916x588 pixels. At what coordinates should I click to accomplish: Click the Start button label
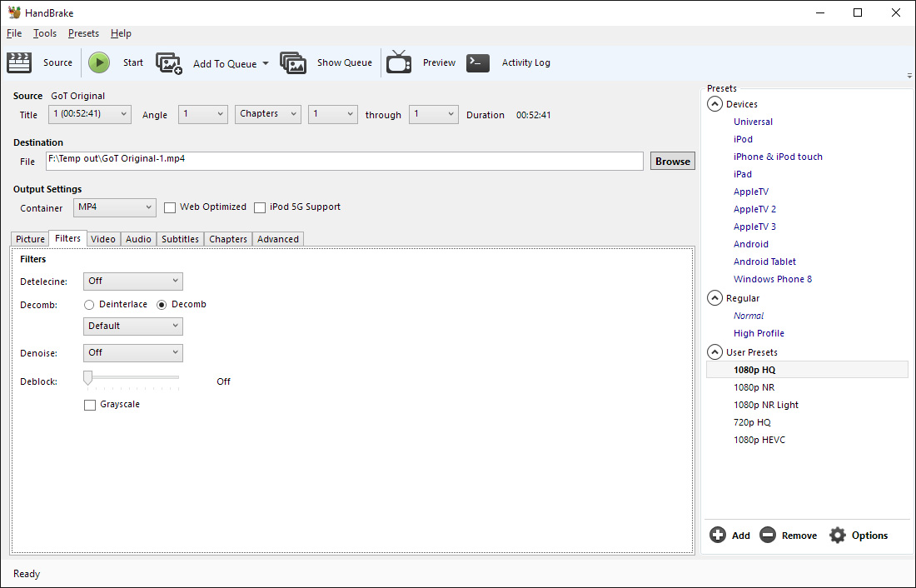click(x=133, y=62)
